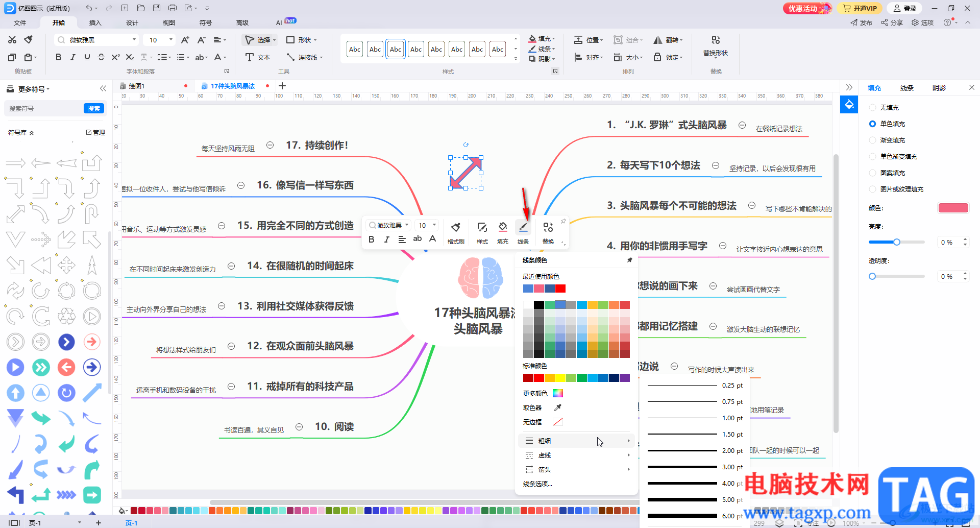Click the fill bucket panel icon
Image resolution: width=980 pixels, height=528 pixels.
849,105
